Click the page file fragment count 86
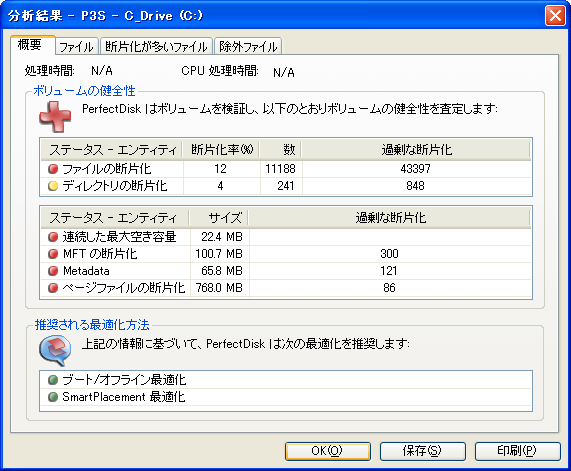This screenshot has height=471, width=571. tap(389, 288)
